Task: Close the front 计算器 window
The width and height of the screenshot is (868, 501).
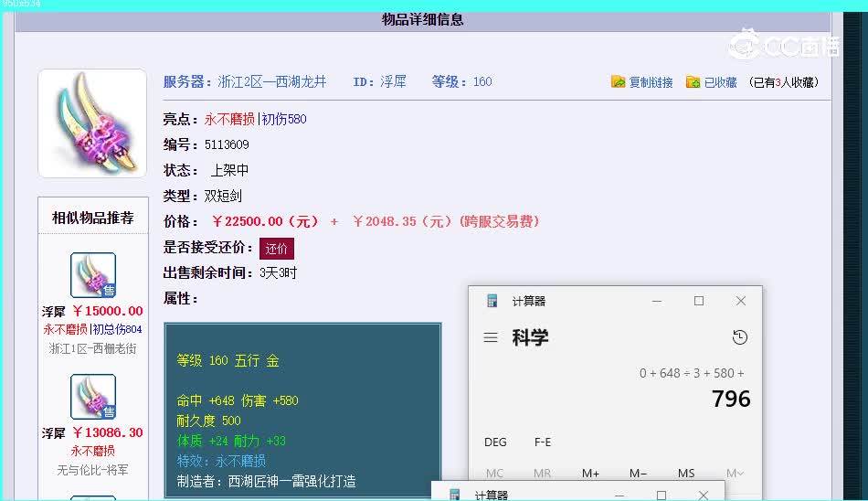Action: (x=741, y=301)
